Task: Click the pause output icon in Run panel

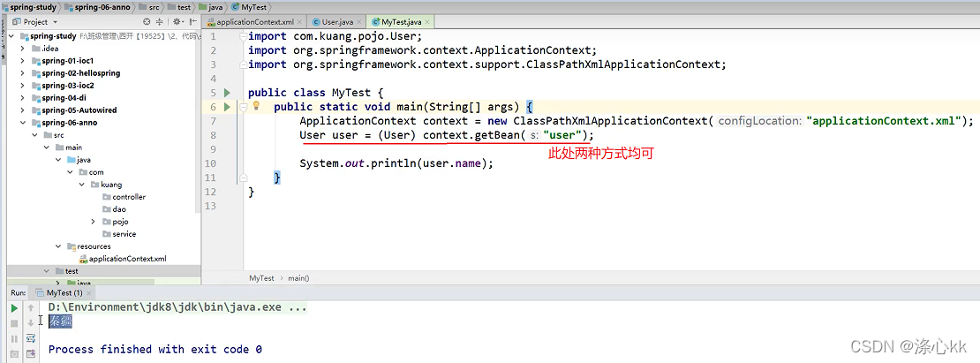Action: point(14,338)
